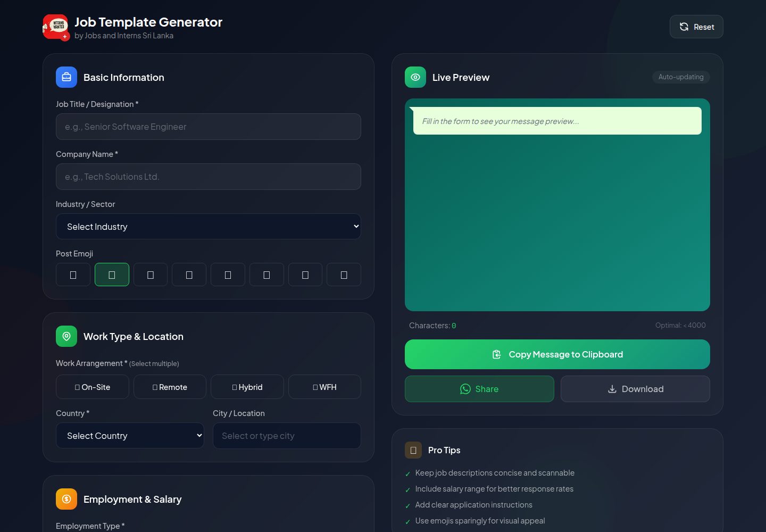
Task: Select the first Post Emoji option
Action: [73, 275]
